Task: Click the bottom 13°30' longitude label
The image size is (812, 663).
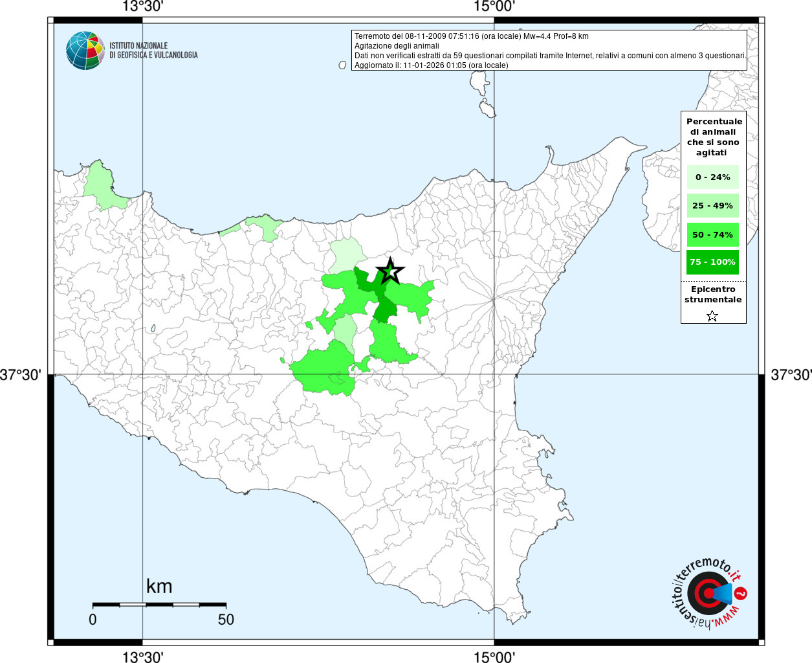Action: 143,657
